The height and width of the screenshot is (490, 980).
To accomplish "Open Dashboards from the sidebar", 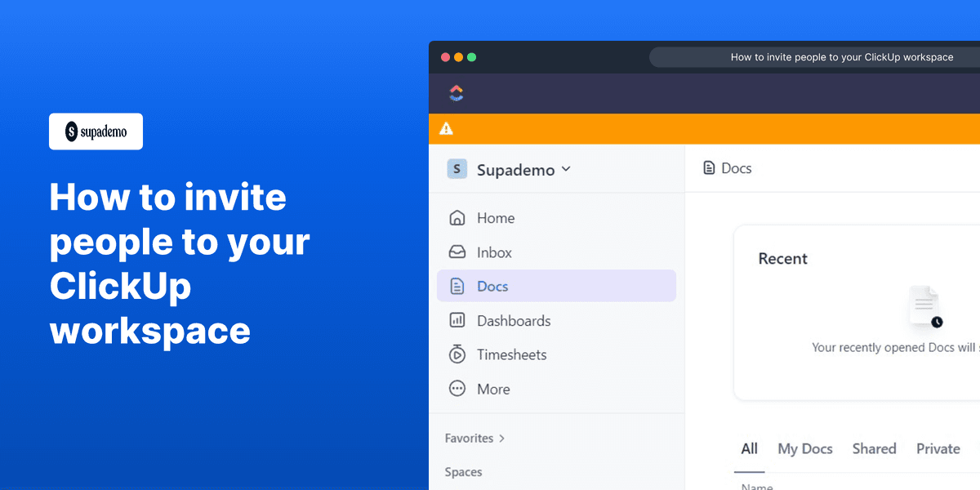I will click(513, 320).
